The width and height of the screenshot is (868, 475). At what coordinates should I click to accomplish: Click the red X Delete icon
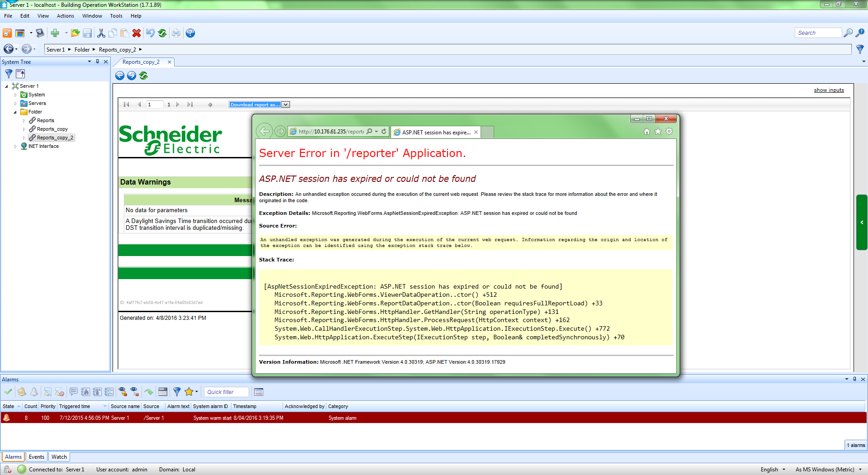tap(137, 33)
